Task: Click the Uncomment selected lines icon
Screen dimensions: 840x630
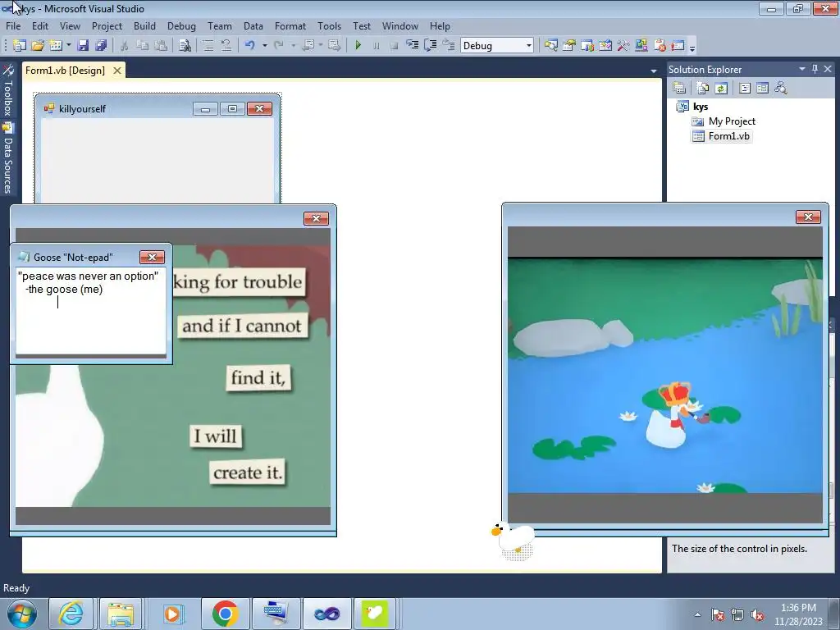Action: 226,46
